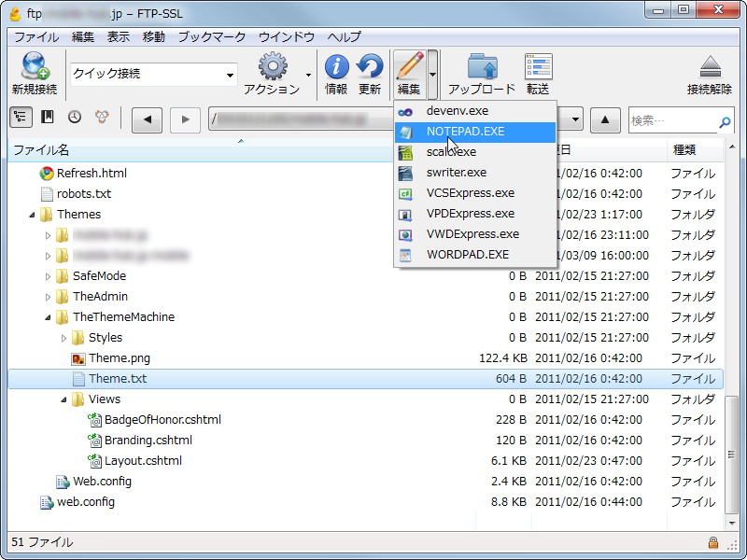Collapse the TheThemeMachine folder
The image size is (747, 560).
(x=48, y=317)
